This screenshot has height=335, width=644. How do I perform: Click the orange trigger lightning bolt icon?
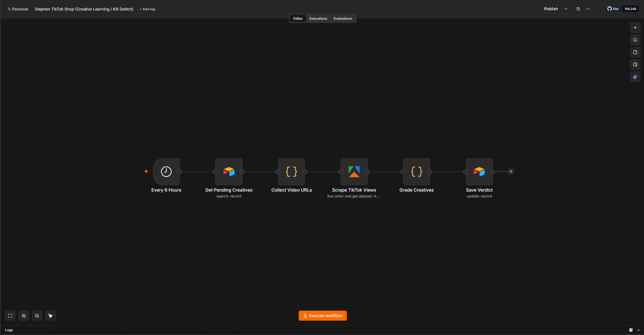[146, 171]
